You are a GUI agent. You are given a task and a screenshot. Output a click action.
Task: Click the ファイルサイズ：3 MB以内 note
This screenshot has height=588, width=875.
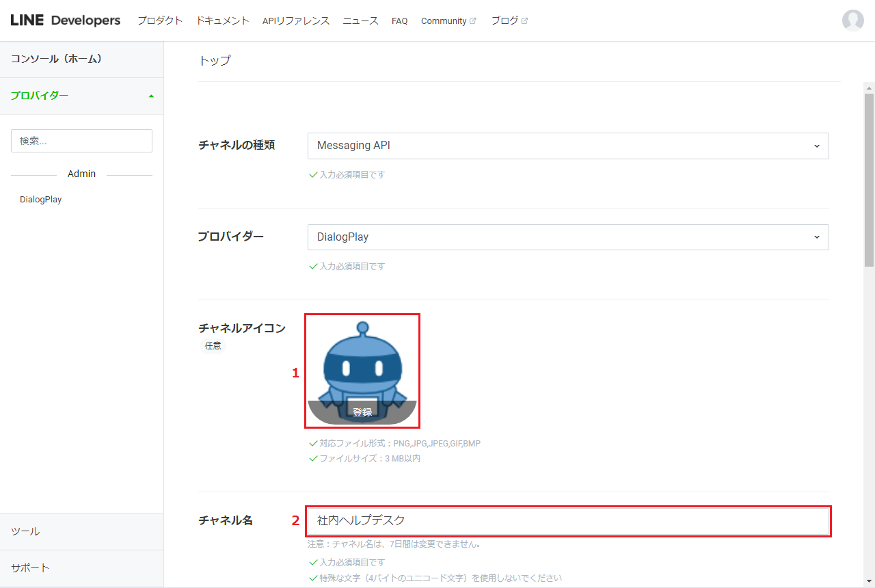point(370,458)
